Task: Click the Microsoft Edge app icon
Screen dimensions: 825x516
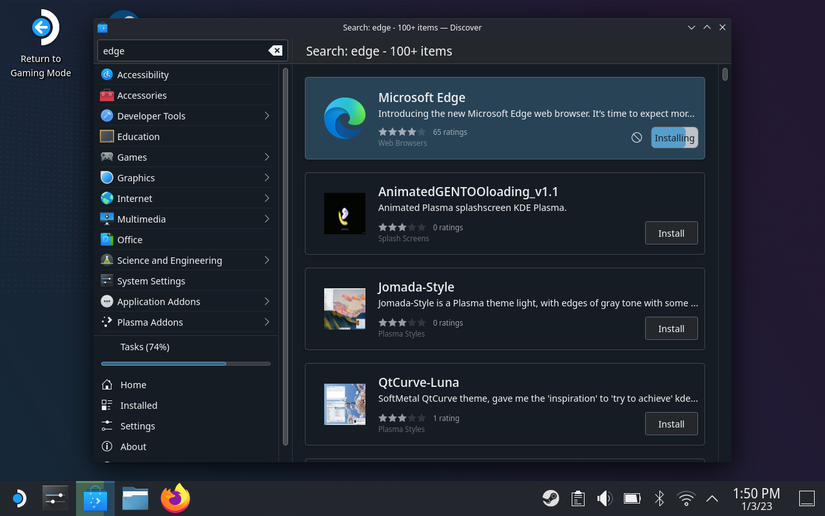Action: (343, 119)
